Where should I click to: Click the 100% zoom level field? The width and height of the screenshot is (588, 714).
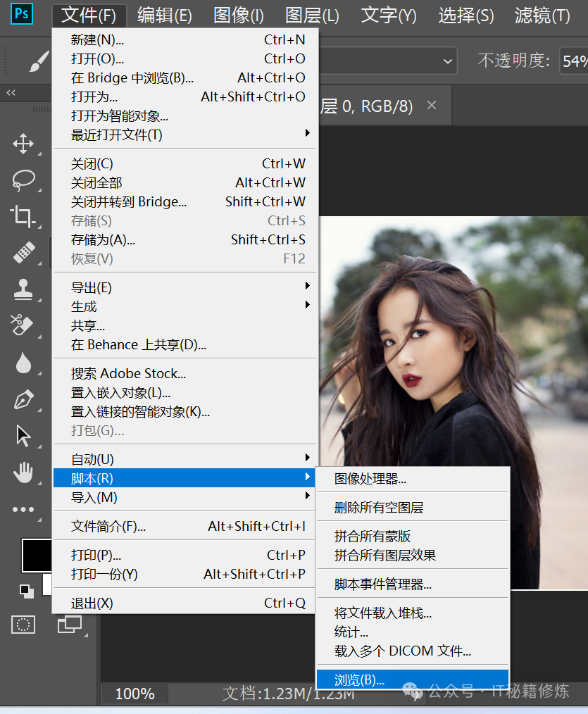tap(133, 693)
